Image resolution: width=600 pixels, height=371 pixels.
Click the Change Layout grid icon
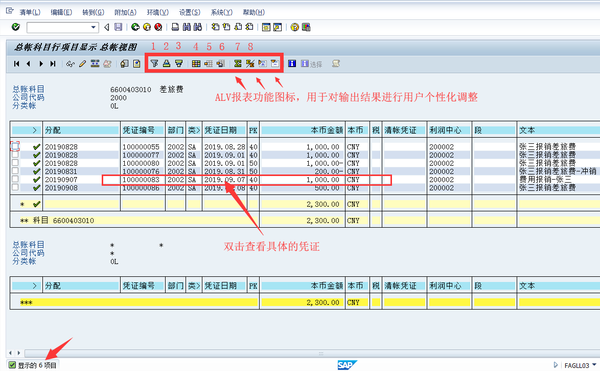tap(196, 63)
